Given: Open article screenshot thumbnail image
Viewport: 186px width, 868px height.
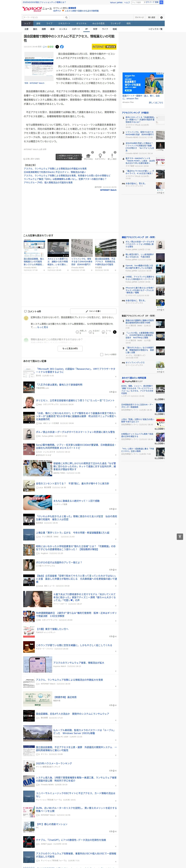Looking at the screenshot, I should [x=39, y=67].
